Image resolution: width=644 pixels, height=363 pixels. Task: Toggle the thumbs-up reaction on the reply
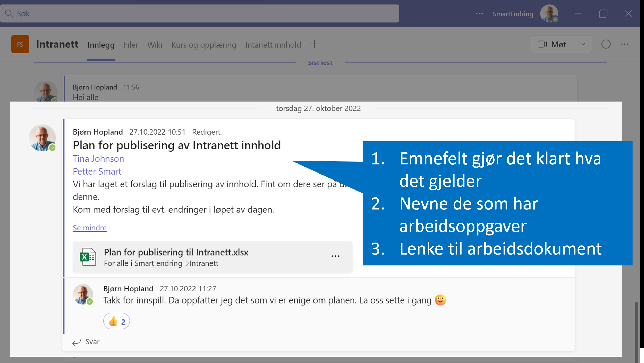click(117, 321)
